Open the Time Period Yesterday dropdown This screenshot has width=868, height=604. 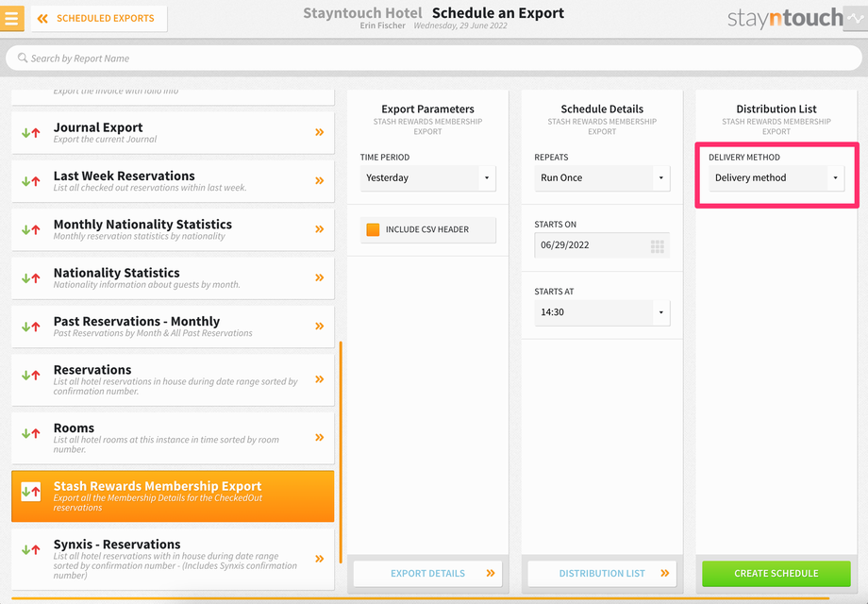(x=428, y=178)
